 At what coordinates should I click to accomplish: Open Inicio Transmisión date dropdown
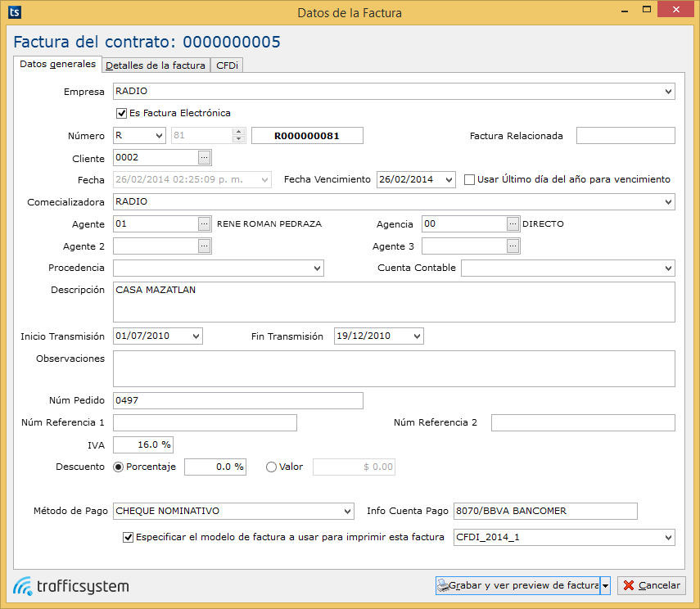pyautogui.click(x=196, y=336)
